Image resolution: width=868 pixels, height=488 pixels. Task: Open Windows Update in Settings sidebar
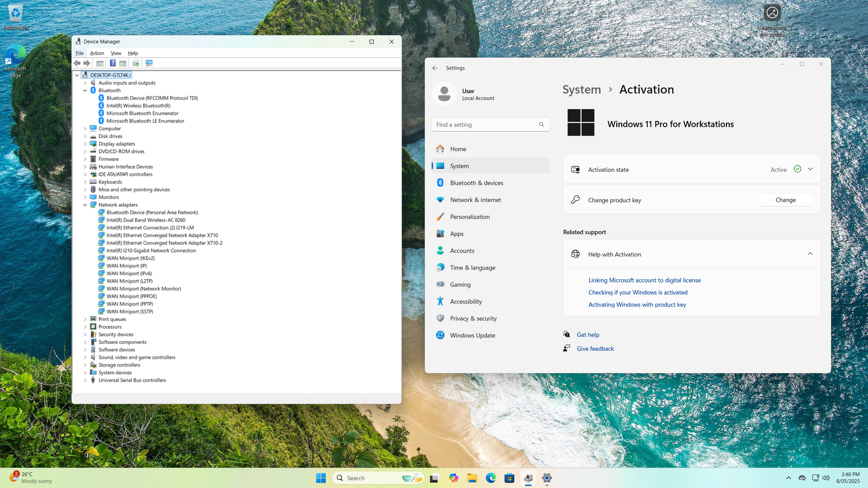[x=491, y=336]
